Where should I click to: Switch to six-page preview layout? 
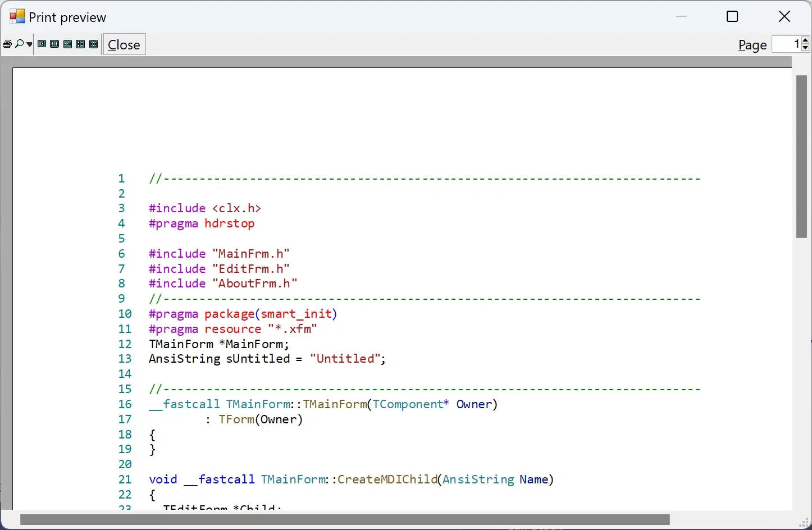point(94,44)
